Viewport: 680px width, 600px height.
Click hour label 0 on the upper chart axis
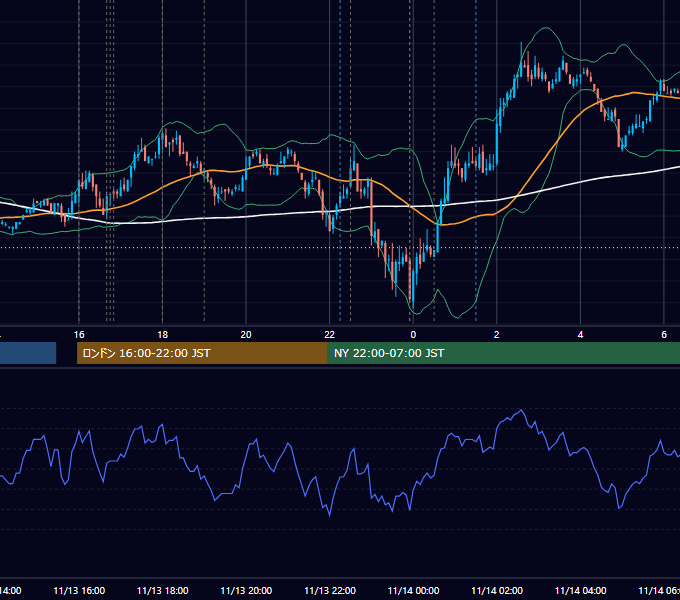tap(413, 335)
